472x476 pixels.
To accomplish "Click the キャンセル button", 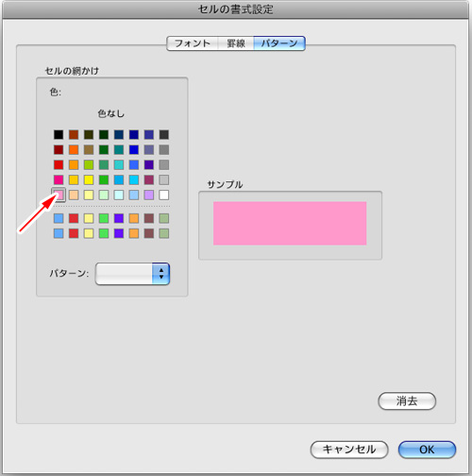I will point(349,450).
